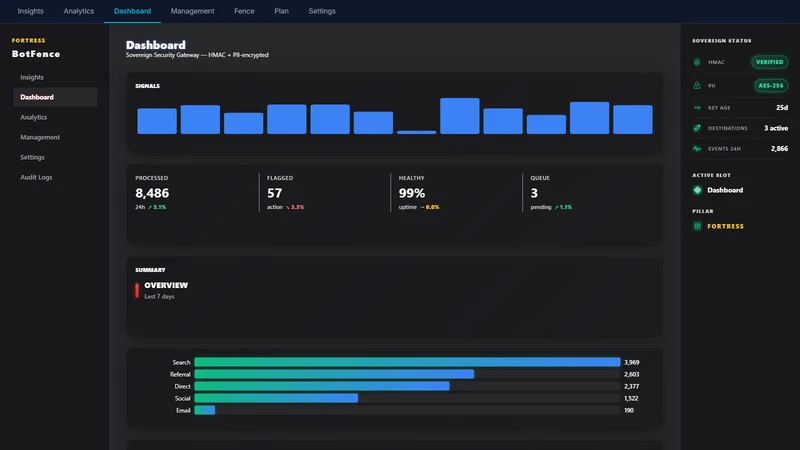Screen dimensions: 800x450
Task: Go to the Fence tab
Action: 244,11
